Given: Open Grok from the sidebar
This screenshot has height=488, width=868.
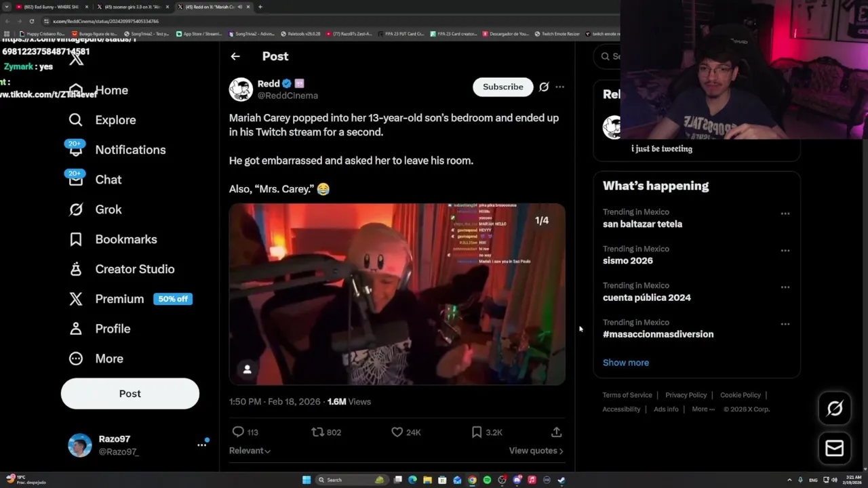Looking at the screenshot, I should pos(95,209).
